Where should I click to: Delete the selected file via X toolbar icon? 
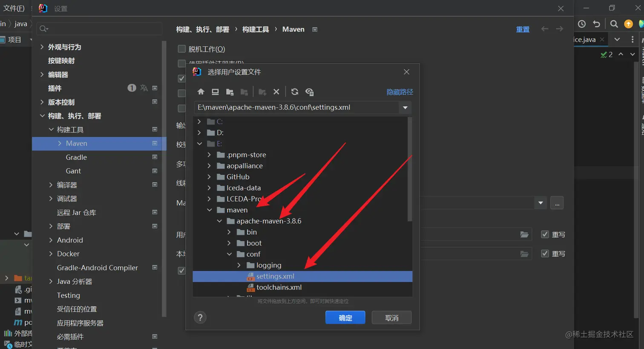tap(276, 92)
